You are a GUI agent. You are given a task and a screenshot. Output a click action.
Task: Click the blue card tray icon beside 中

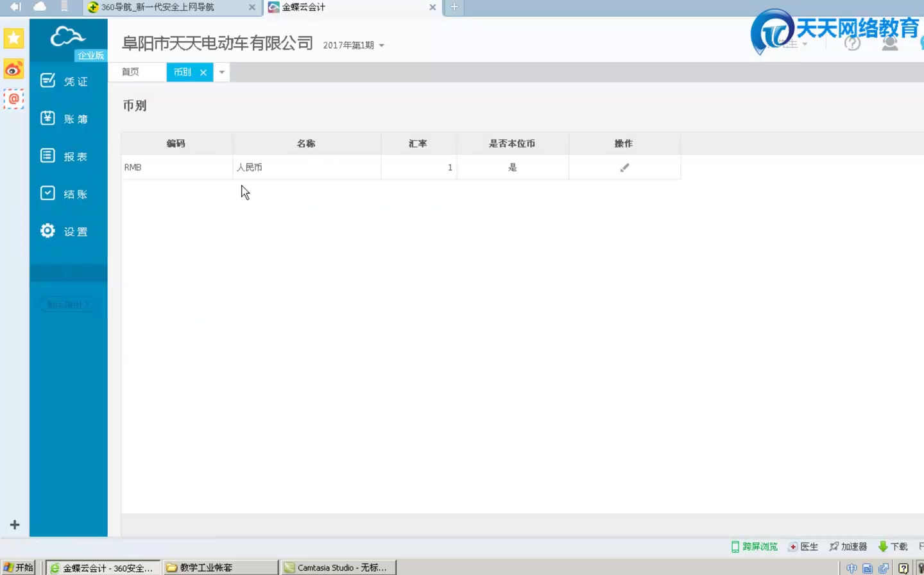(868, 569)
